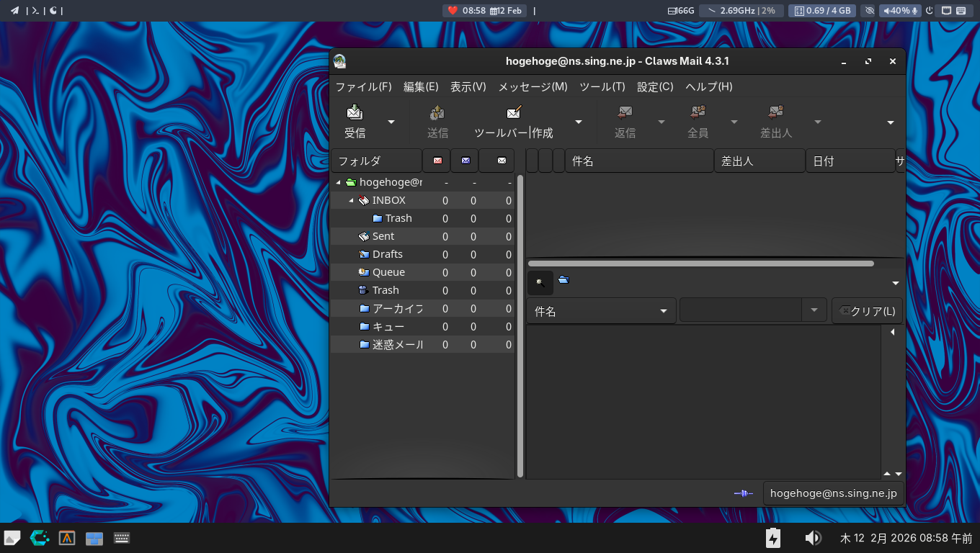Image resolution: width=980 pixels, height=553 pixels.
Task: Select the hogehoge@ mailbox root
Action: point(422,182)
